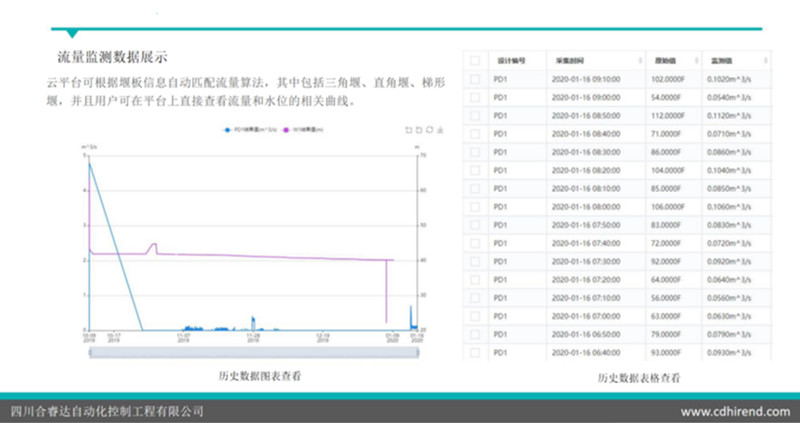The width and height of the screenshot is (800, 423).
Task: Click the zoom reset icon above chart
Action: click(x=418, y=130)
